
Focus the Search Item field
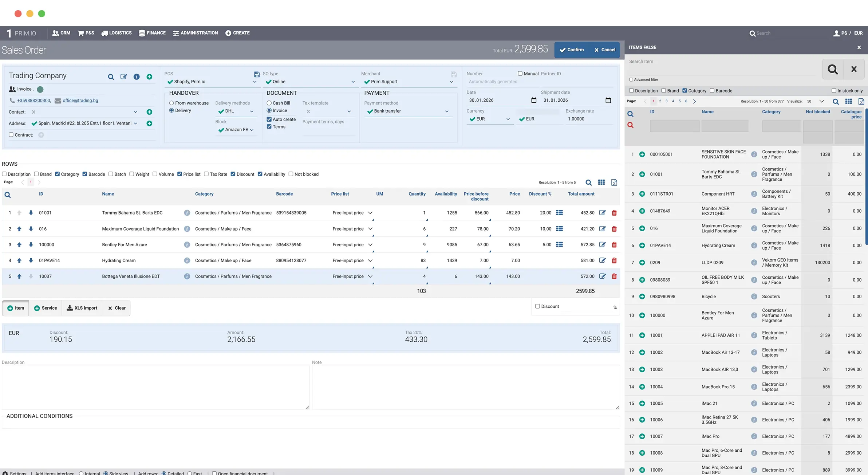[x=723, y=69]
